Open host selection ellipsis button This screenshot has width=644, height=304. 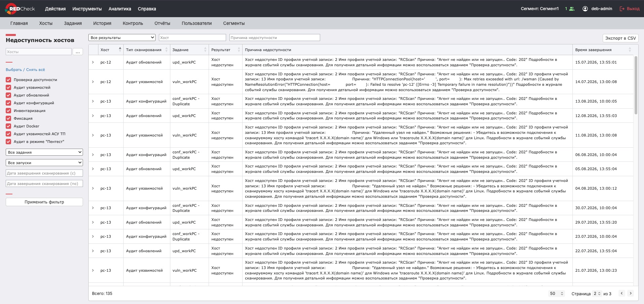(78, 52)
